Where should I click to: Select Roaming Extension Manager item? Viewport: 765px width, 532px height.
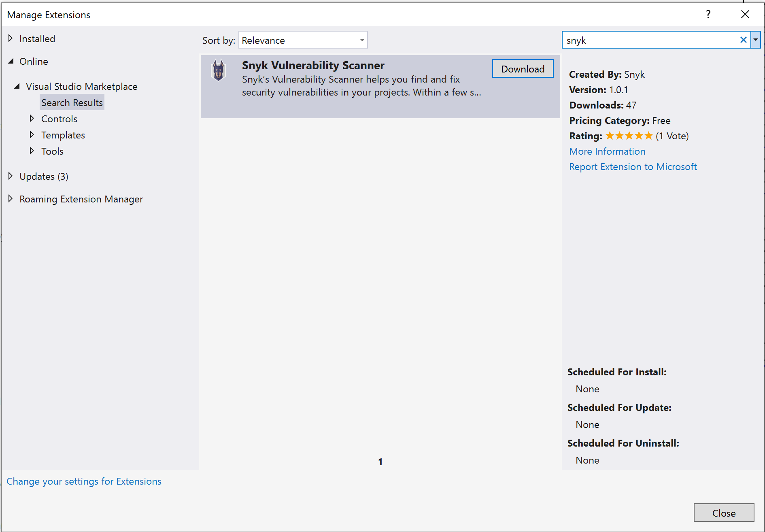click(81, 199)
